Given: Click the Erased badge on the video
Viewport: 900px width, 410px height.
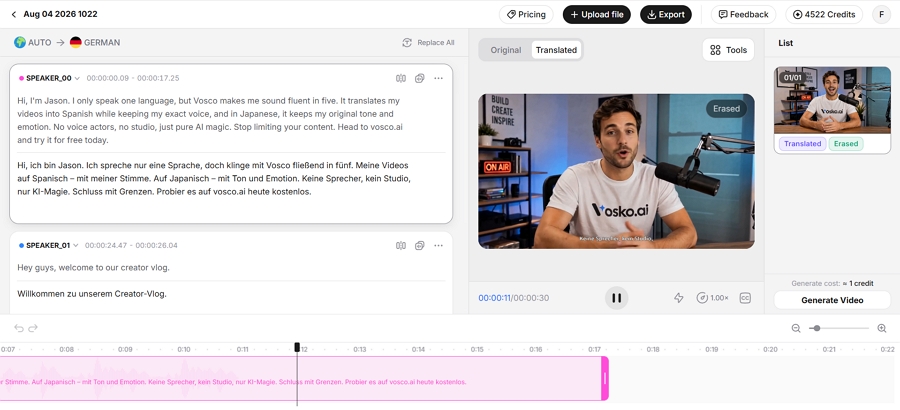Looking at the screenshot, I should pyautogui.click(x=726, y=109).
